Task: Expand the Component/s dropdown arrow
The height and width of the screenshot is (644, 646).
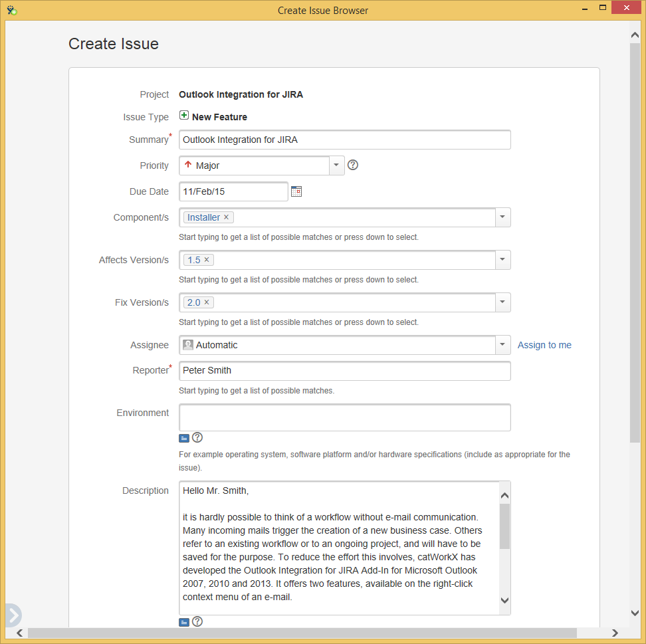Action: coord(502,217)
